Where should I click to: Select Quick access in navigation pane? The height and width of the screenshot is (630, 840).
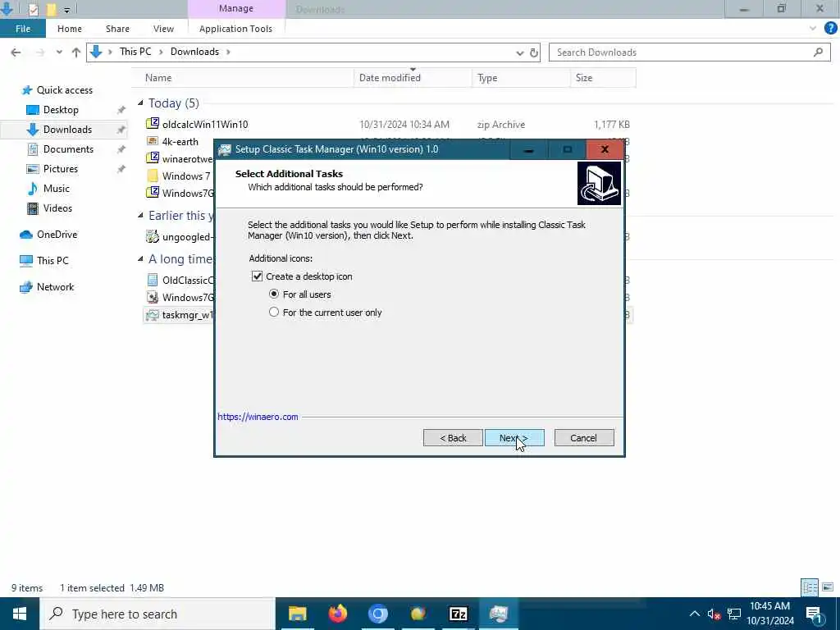coord(64,90)
